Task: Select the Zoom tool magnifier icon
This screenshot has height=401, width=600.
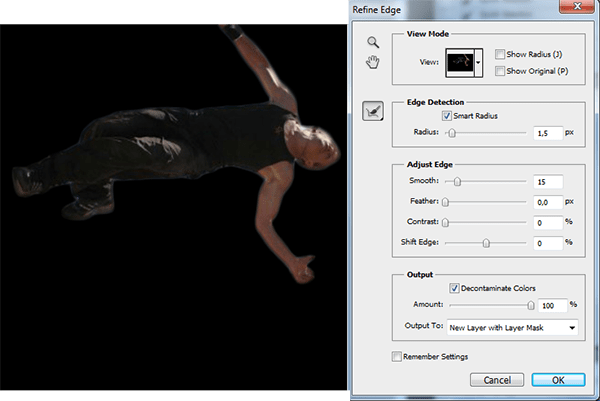Action: 373,42
